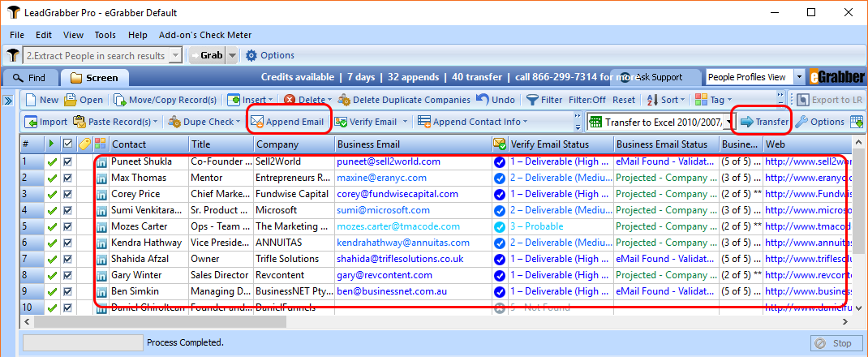Toggle checkbox for Max Thomas row
This screenshot has height=357, width=868.
click(68, 178)
